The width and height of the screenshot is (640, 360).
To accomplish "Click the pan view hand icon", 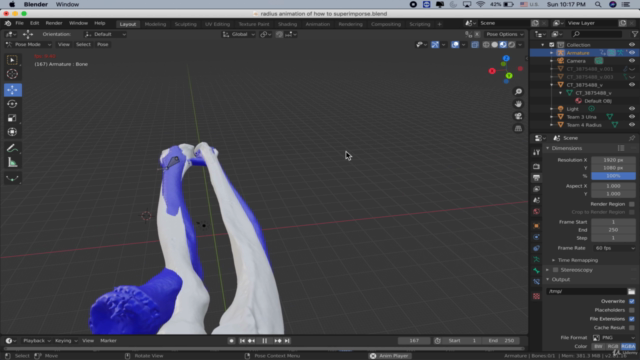I will pos(518,104).
